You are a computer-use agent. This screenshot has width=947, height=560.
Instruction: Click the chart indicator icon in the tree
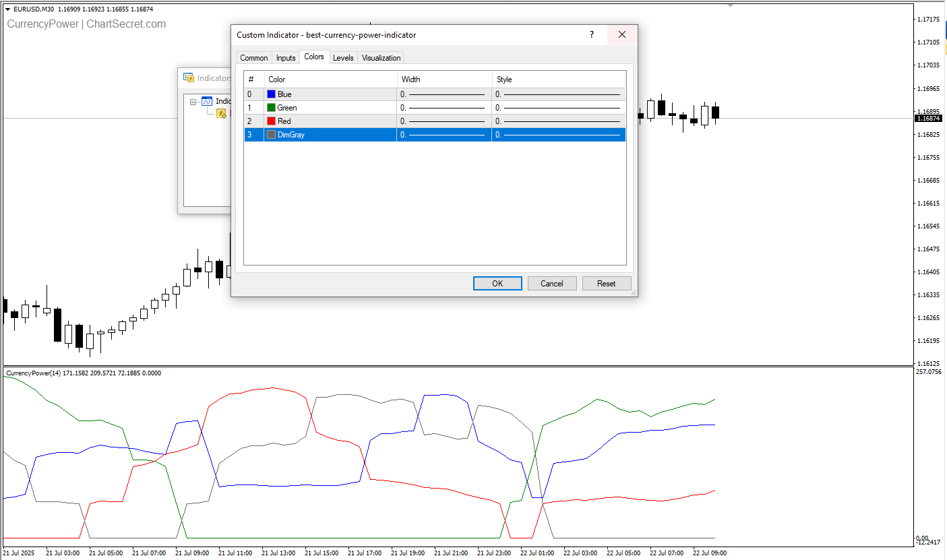click(x=207, y=101)
